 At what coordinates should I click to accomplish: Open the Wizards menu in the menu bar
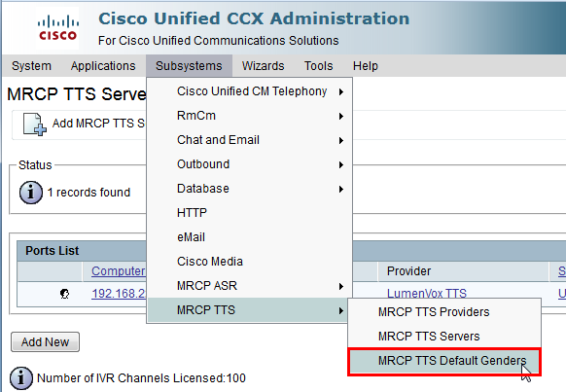pos(263,66)
